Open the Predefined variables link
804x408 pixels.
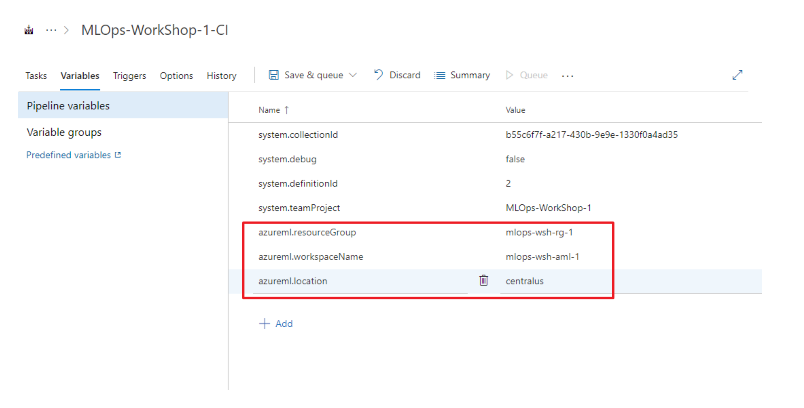pos(69,155)
